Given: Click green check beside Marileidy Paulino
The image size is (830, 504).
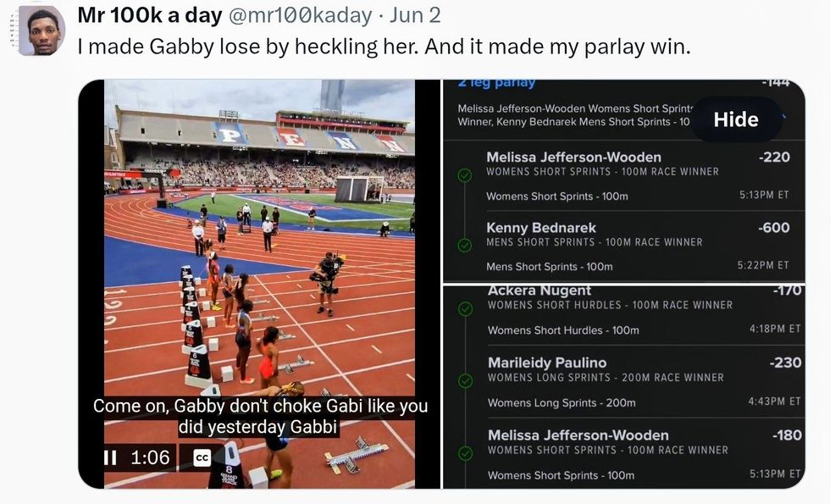Looking at the screenshot, I should (x=465, y=381).
